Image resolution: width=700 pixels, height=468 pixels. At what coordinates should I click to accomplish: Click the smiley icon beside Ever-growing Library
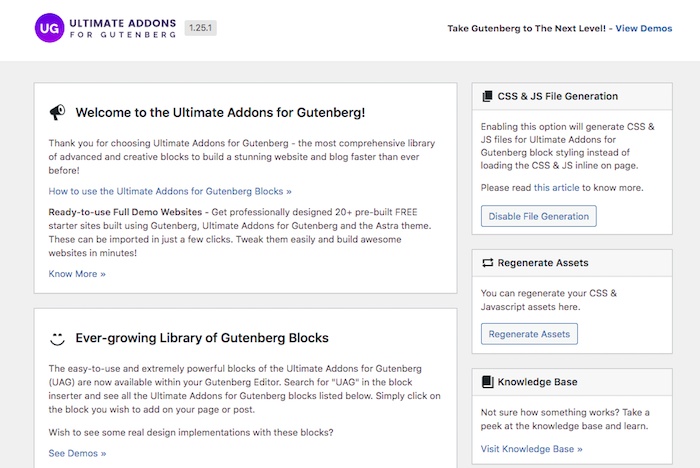pos(57,338)
